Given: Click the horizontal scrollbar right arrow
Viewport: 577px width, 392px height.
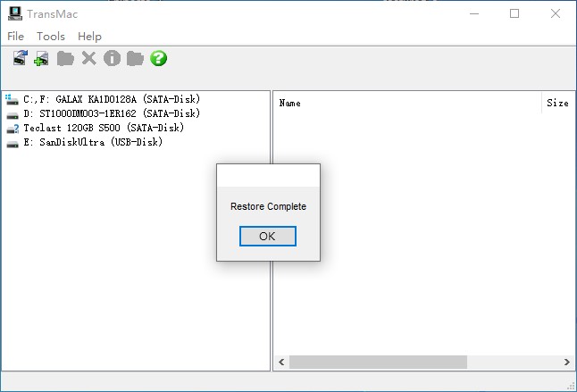Looking at the screenshot, I should (567, 363).
